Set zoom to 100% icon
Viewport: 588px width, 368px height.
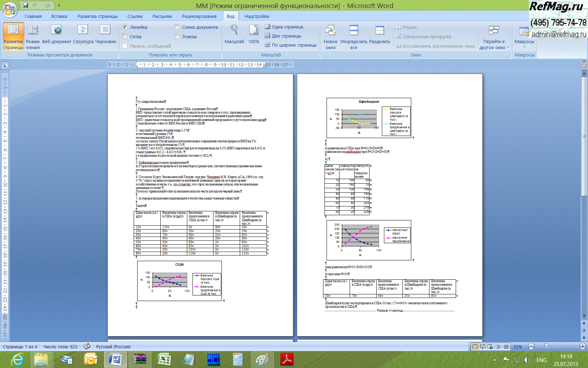254,34
